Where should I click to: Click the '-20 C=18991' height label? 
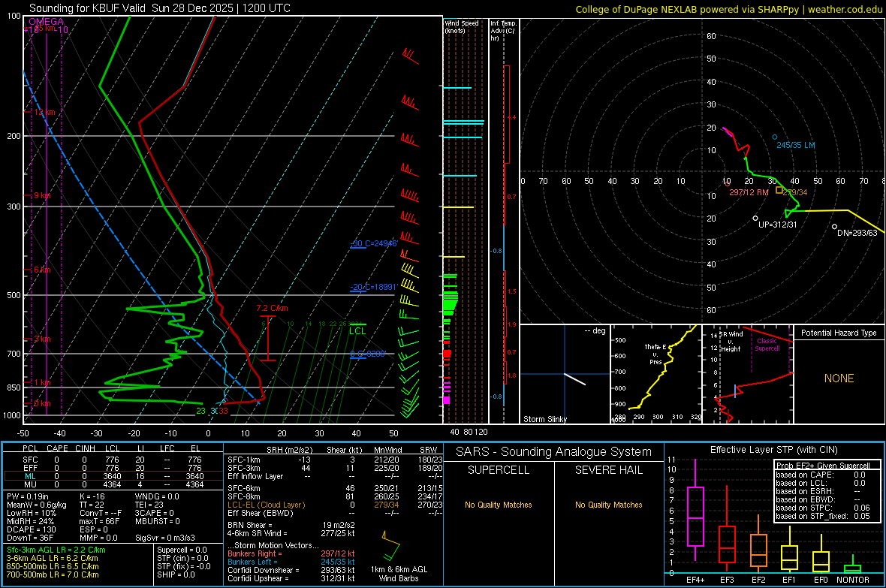(x=373, y=287)
